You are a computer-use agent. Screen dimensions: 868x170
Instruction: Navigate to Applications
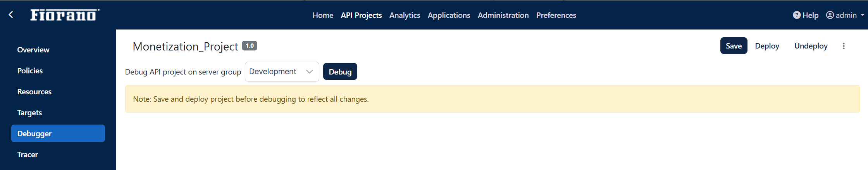[x=449, y=15]
